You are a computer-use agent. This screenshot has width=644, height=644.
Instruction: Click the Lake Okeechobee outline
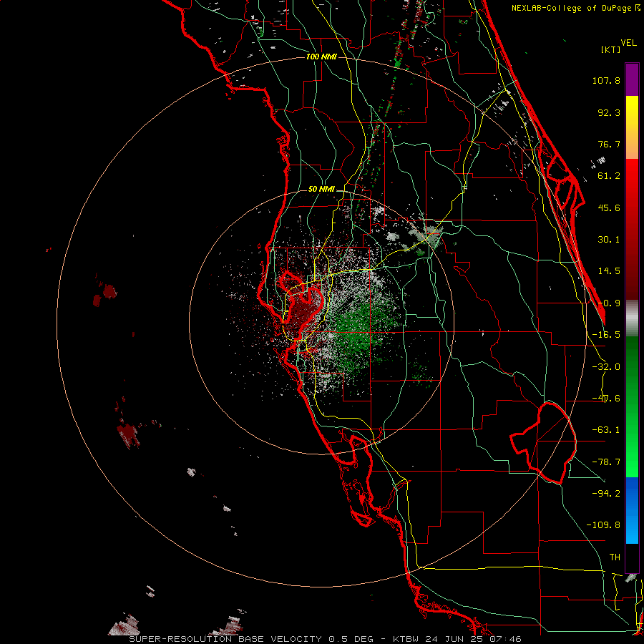coord(545,443)
